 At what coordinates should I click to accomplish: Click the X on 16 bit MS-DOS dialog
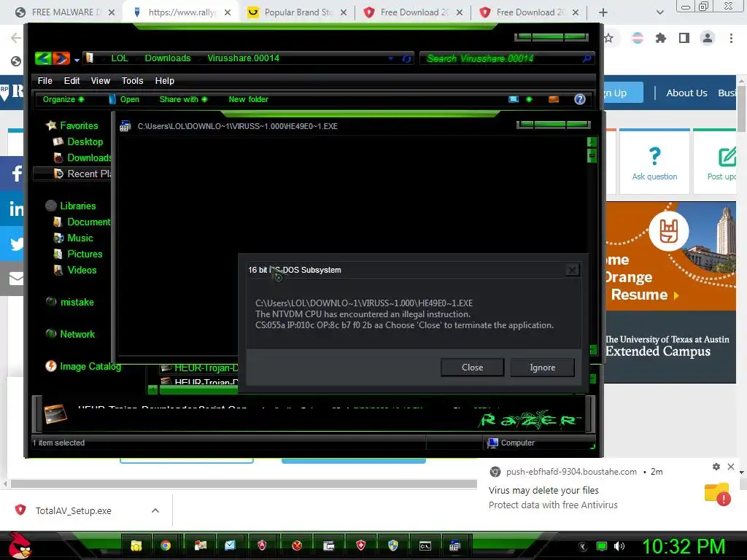(x=572, y=270)
